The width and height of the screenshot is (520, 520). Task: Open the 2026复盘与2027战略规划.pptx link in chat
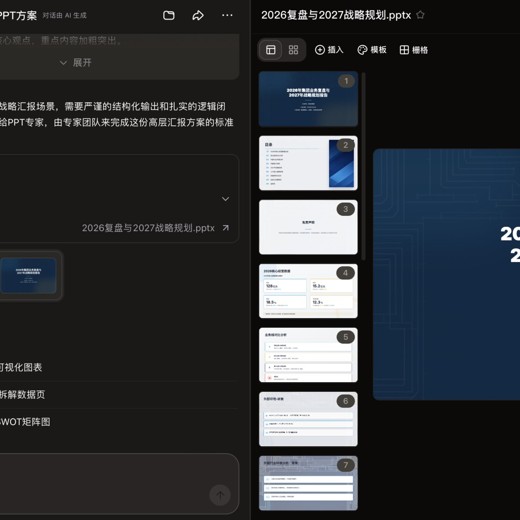coord(148,228)
